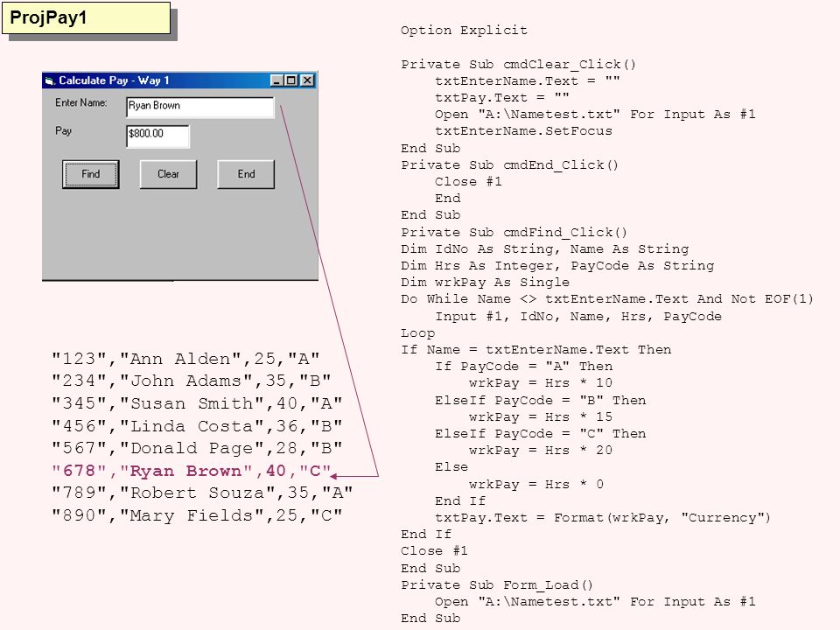Select the data row for John Adams
840x630 pixels.
[192, 381]
